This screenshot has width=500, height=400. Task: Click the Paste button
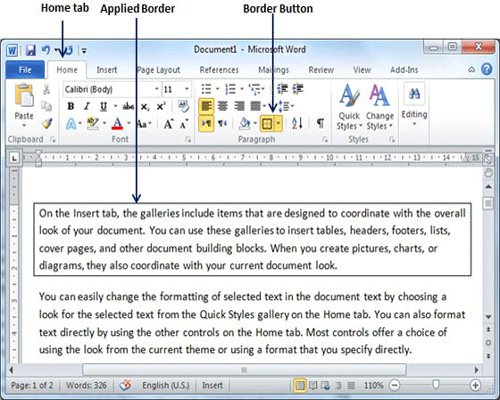[24, 106]
